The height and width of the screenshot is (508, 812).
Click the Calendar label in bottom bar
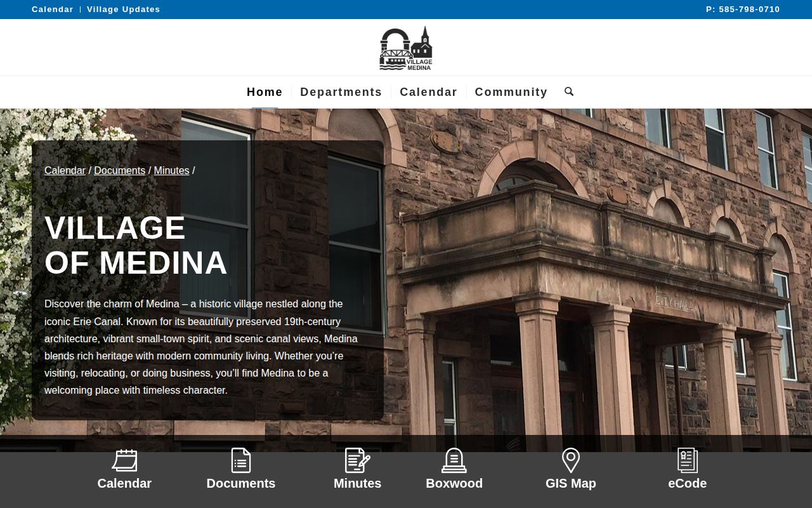pyautogui.click(x=124, y=483)
